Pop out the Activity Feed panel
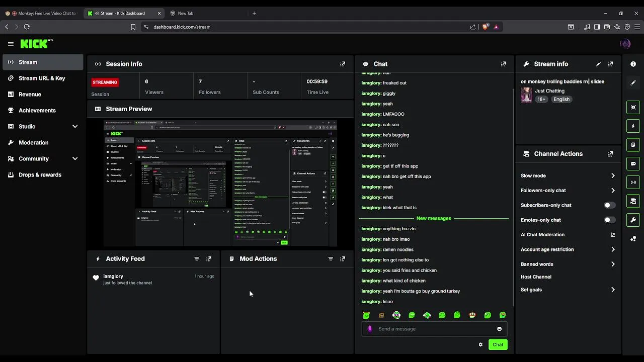 pos(209,258)
